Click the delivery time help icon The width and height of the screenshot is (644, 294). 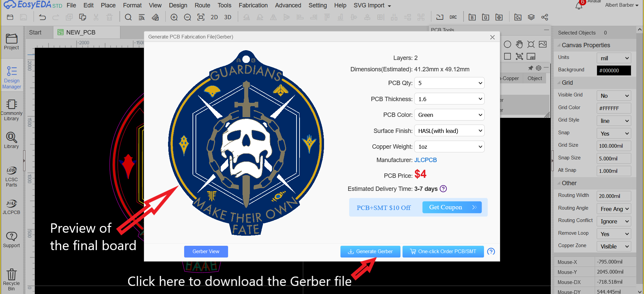pos(443,189)
